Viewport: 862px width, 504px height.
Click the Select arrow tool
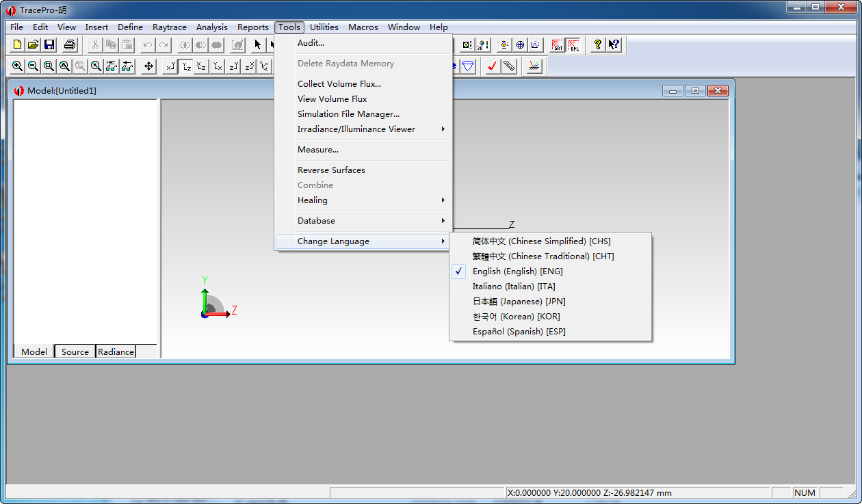click(257, 44)
